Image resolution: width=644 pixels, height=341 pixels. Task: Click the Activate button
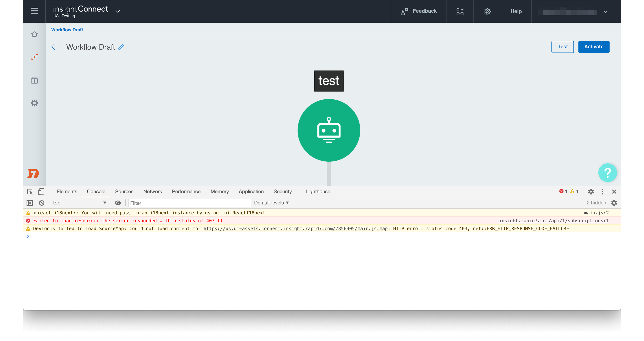click(x=594, y=47)
